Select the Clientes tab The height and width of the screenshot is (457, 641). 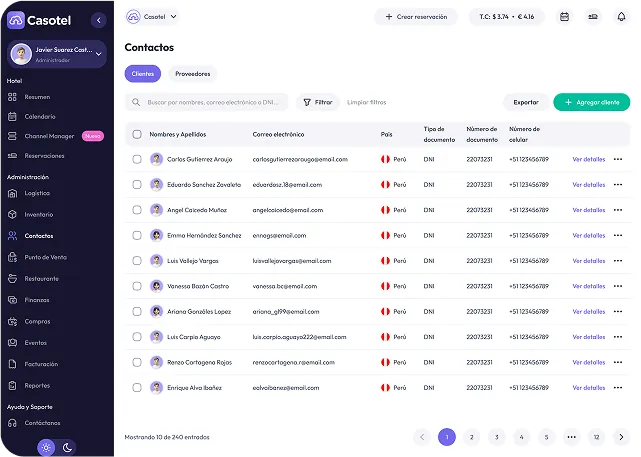click(142, 74)
